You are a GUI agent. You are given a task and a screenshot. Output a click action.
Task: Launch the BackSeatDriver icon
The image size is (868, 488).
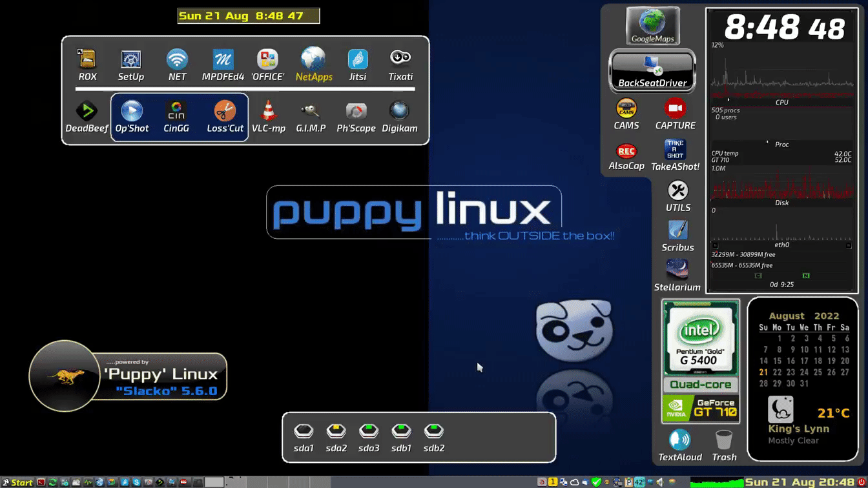tap(653, 71)
